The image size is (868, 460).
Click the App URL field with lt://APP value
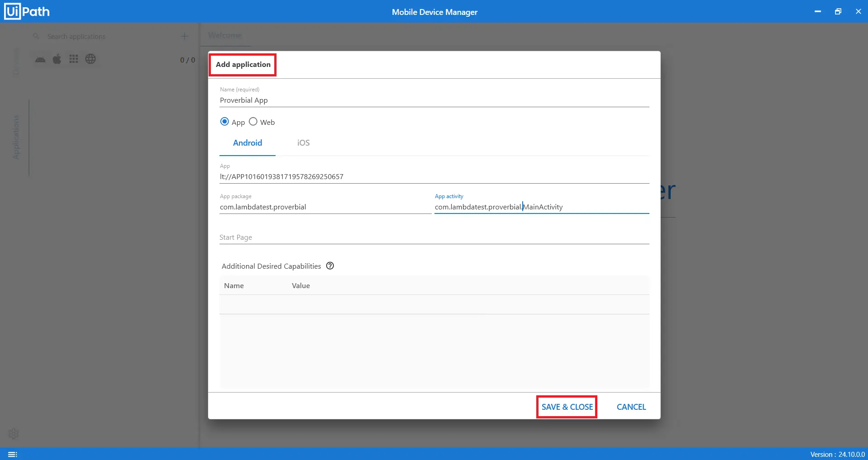point(434,177)
